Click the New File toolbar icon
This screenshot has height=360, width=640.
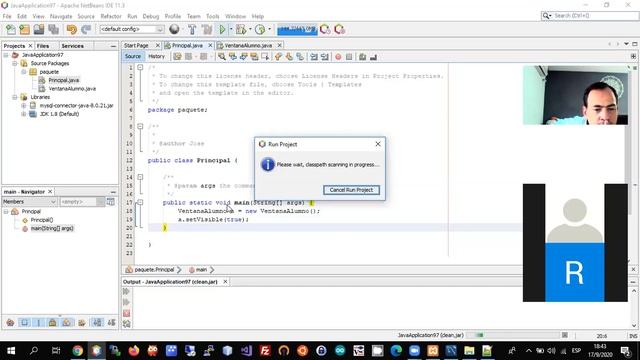pos(11,29)
